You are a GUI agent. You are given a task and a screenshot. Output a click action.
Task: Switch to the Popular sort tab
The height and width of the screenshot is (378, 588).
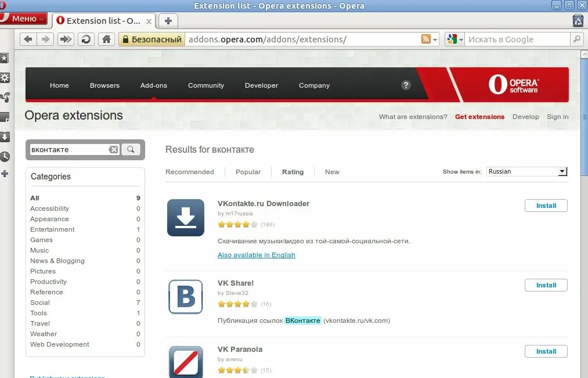pos(248,172)
